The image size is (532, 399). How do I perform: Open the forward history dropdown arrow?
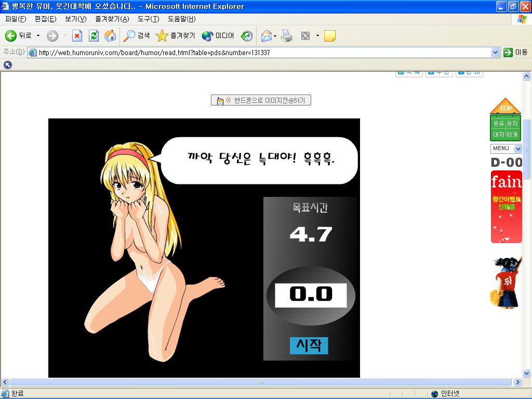click(64, 36)
